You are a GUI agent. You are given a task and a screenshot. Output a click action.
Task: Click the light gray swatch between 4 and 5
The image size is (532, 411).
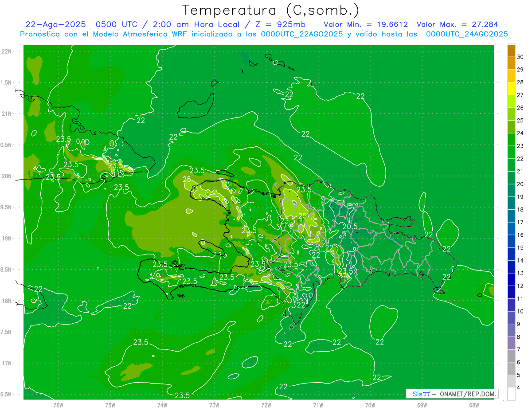coord(511,381)
